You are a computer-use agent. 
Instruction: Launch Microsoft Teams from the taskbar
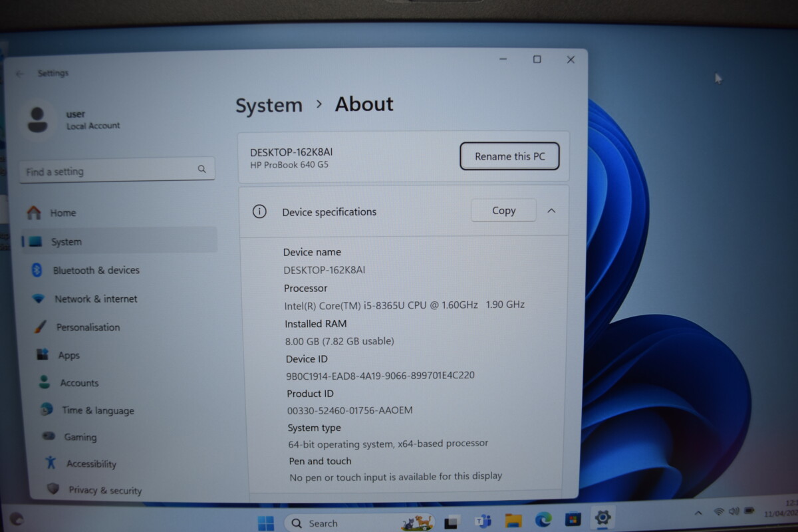pos(483,521)
